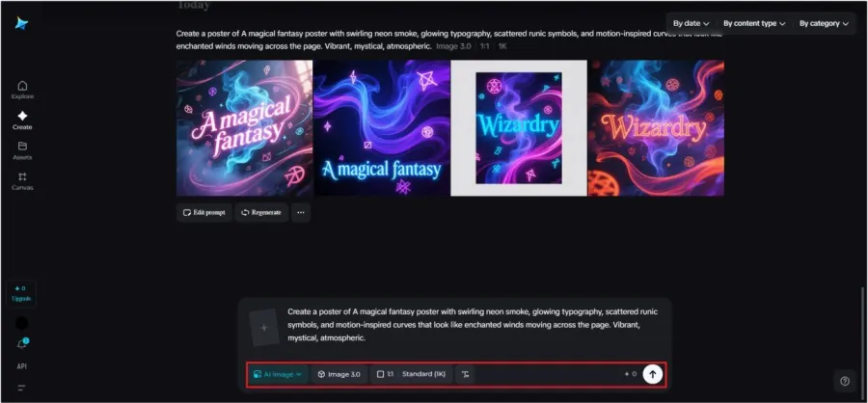Click the notification bell icon
This screenshot has width=868, height=403.
22,343
